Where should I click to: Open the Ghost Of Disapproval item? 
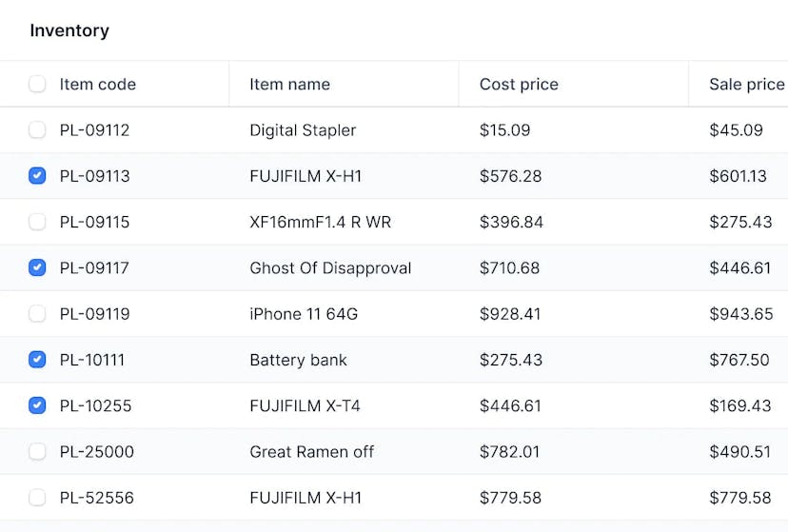[330, 267]
